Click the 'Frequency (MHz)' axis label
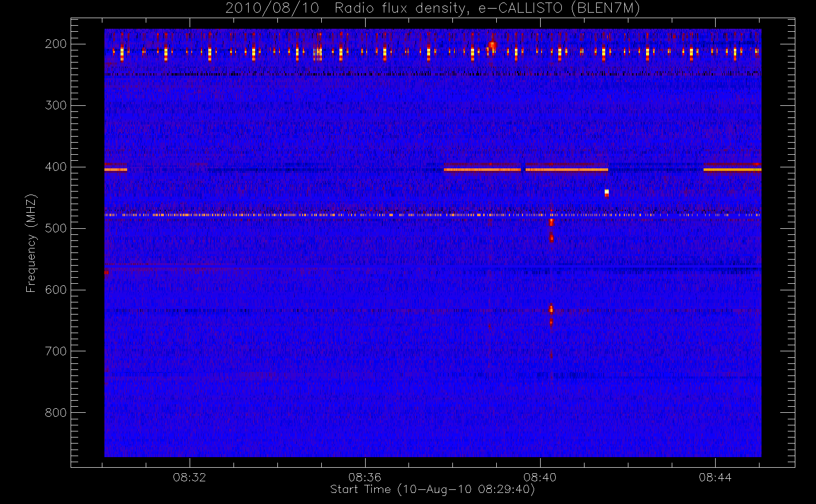Viewport: 816px width, 504px height. coord(31,243)
